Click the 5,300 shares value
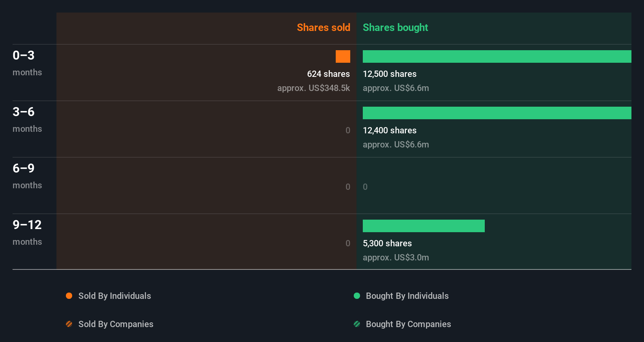Image resolution: width=644 pixels, height=342 pixels. pyautogui.click(x=387, y=243)
